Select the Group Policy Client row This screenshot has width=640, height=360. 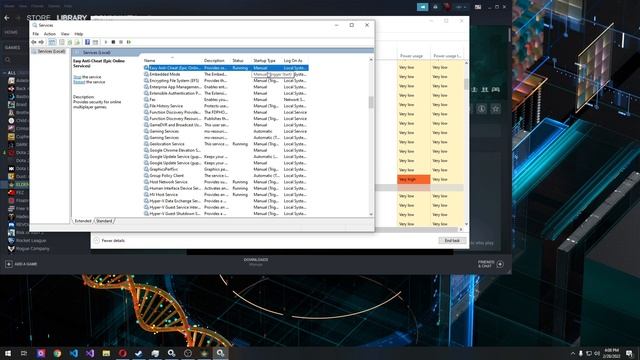click(x=226, y=176)
